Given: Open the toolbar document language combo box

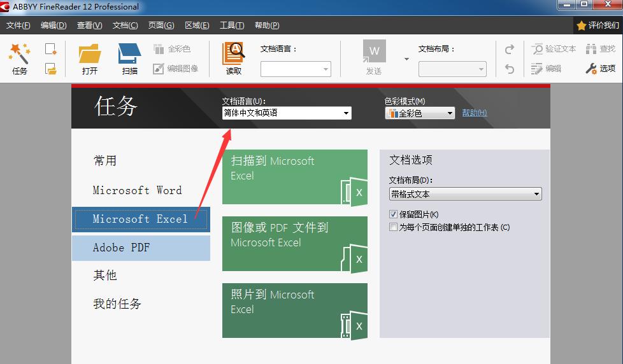Looking at the screenshot, I should pos(296,69).
